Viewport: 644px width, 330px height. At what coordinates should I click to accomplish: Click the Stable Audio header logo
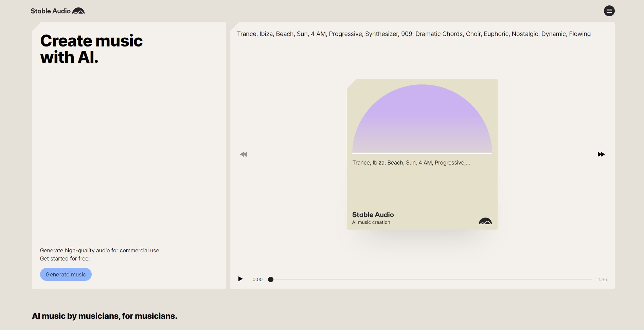tap(58, 11)
